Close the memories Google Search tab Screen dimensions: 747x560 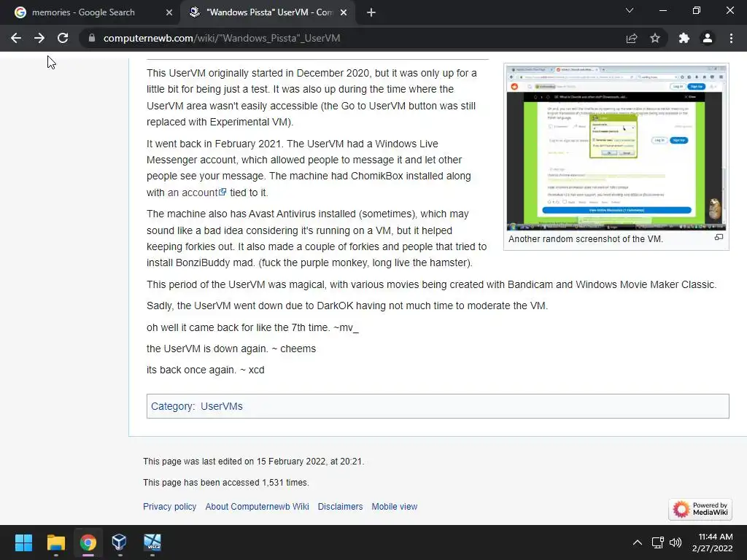tap(169, 12)
